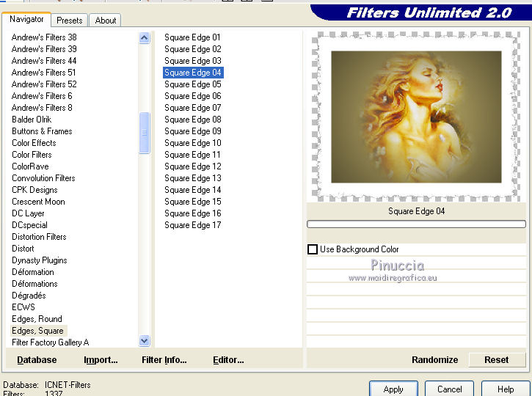Image resolution: width=532 pixels, height=396 pixels.
Task: Select Square Edge 01 filter
Action: (192, 37)
